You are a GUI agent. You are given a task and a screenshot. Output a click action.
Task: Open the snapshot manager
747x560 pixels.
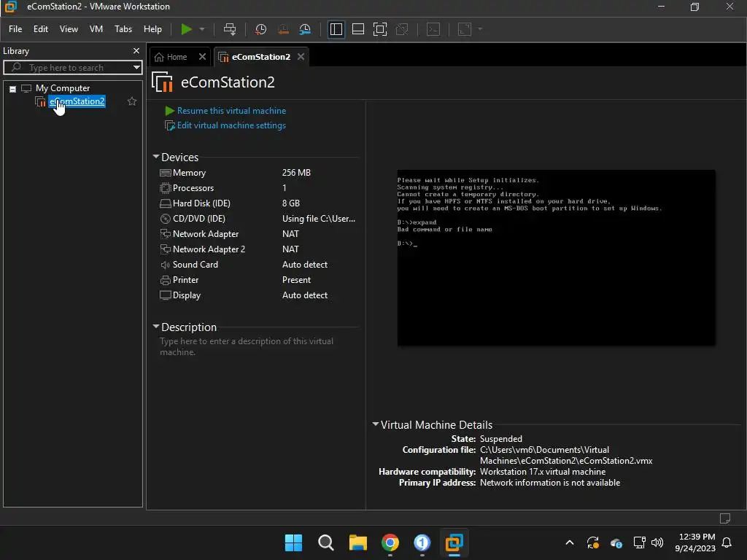point(305,29)
